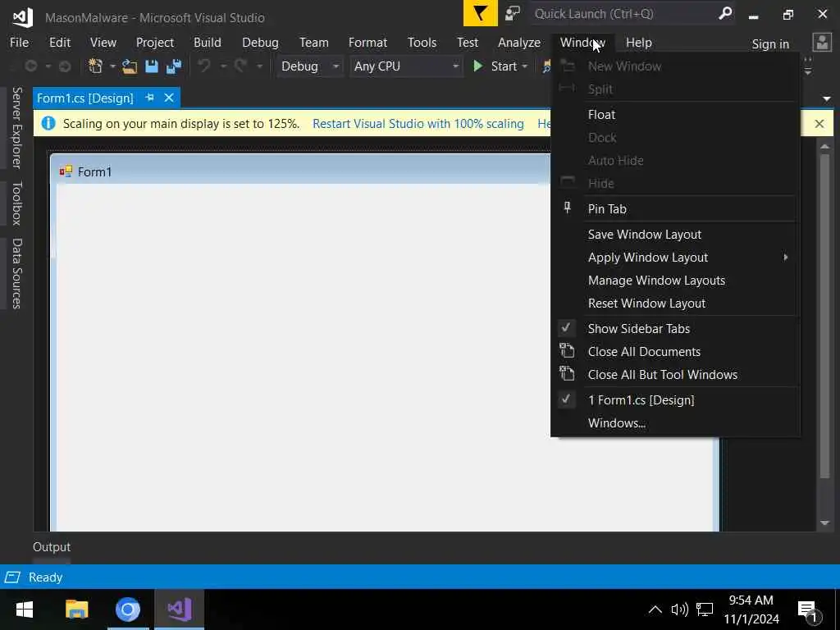Choose Close All But Tool Windows
This screenshot has width=840, height=630.
[675, 374]
